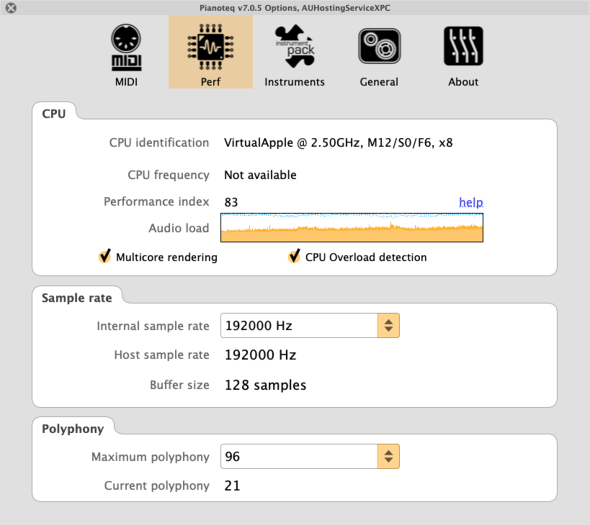This screenshot has width=590, height=525.
Task: Click the sample rate stepper arrows
Action: coord(388,326)
